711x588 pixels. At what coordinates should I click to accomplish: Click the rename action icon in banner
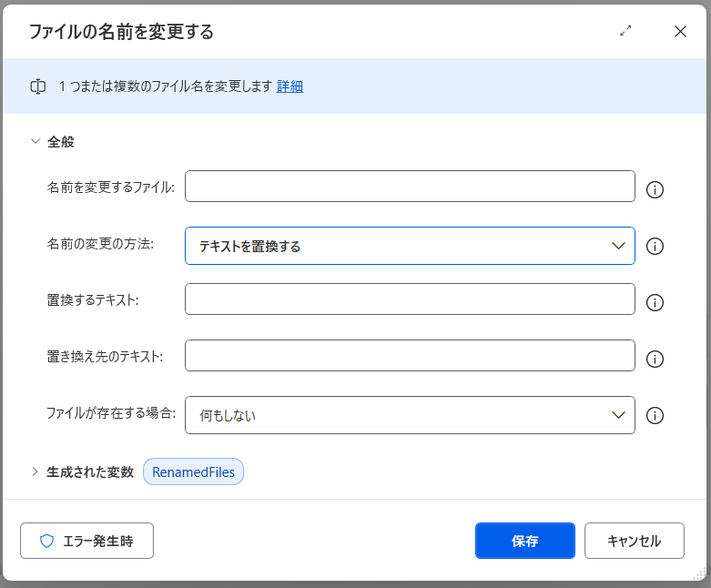point(38,86)
